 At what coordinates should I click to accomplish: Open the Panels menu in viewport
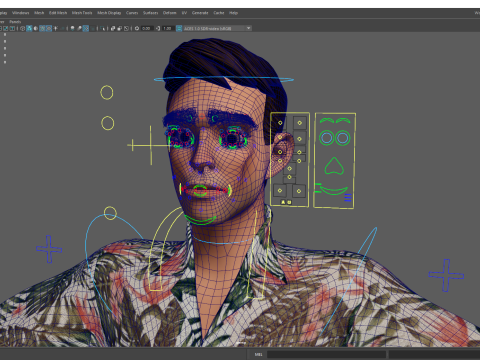click(x=15, y=22)
